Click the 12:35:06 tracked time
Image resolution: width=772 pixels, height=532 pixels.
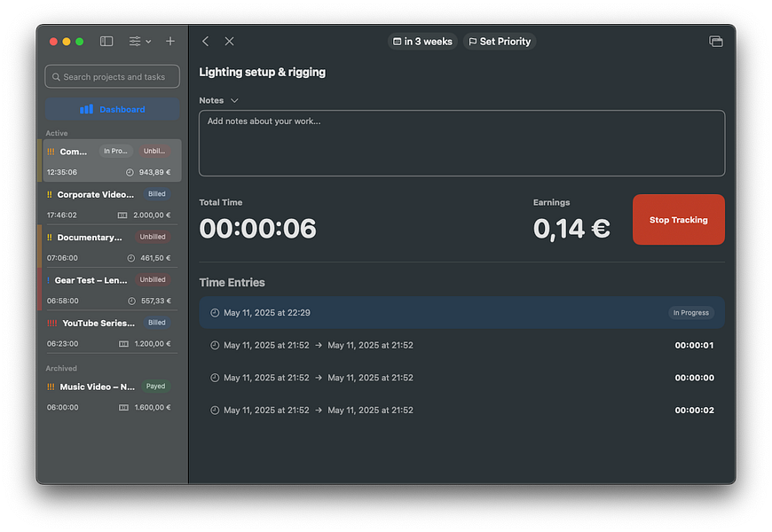pyautogui.click(x=62, y=172)
